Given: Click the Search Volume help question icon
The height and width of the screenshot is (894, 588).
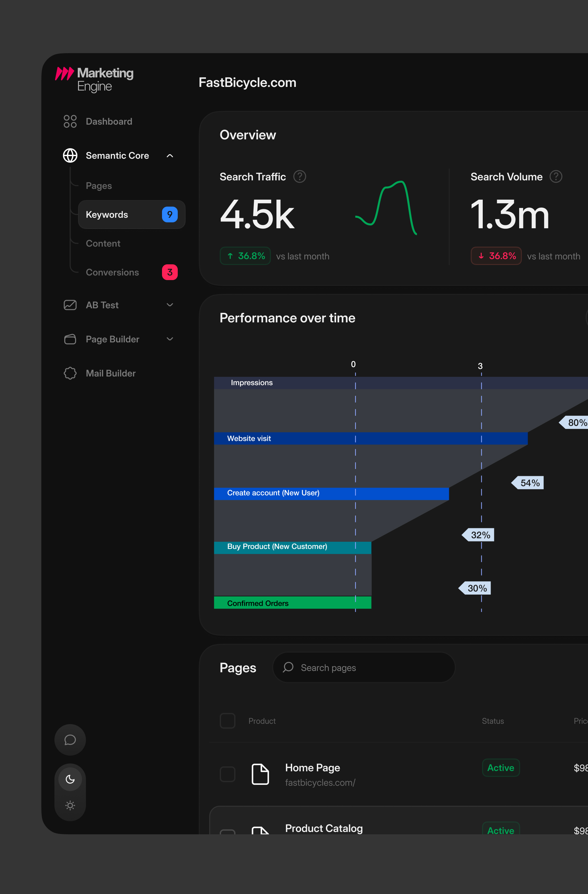Looking at the screenshot, I should point(556,176).
